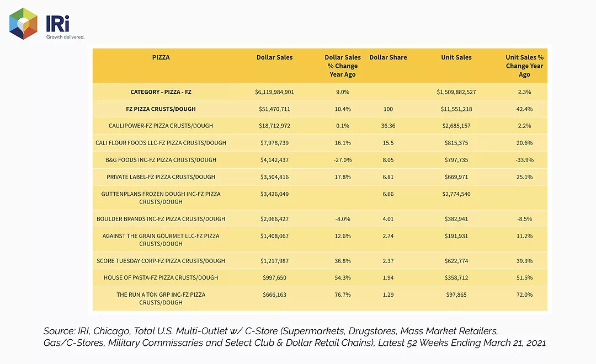Click the Unit Sales column header

pos(456,57)
